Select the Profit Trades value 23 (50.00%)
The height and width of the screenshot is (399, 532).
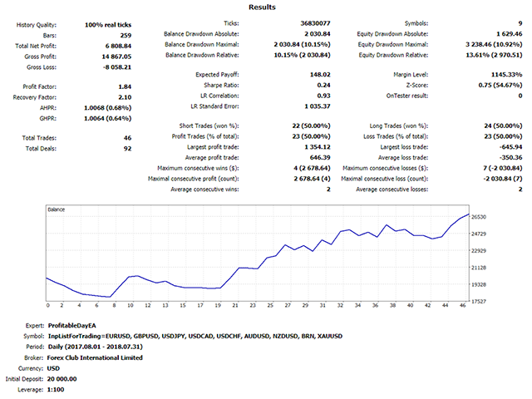pyautogui.click(x=311, y=136)
